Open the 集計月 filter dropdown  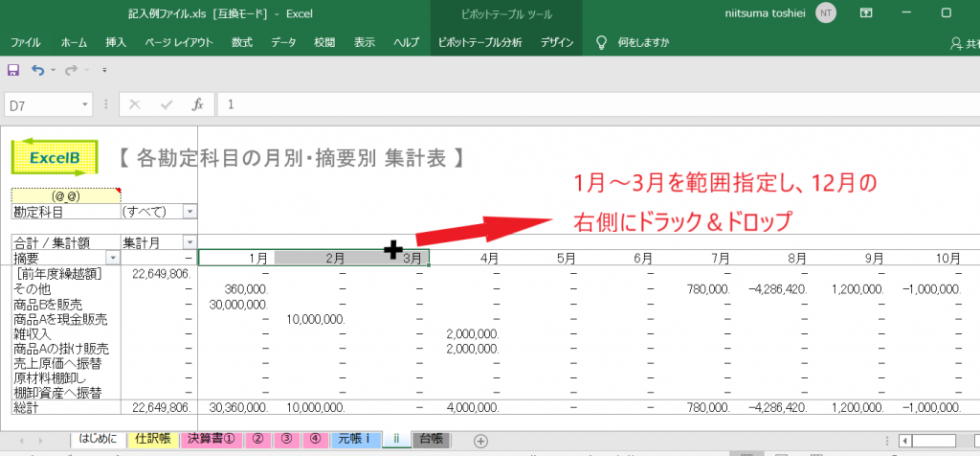point(190,241)
